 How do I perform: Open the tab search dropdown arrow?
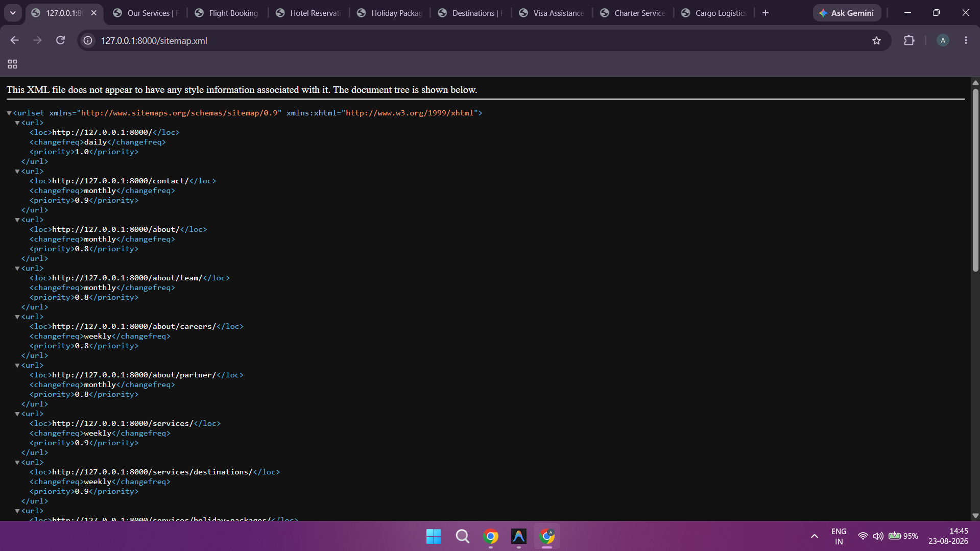tap(13, 13)
